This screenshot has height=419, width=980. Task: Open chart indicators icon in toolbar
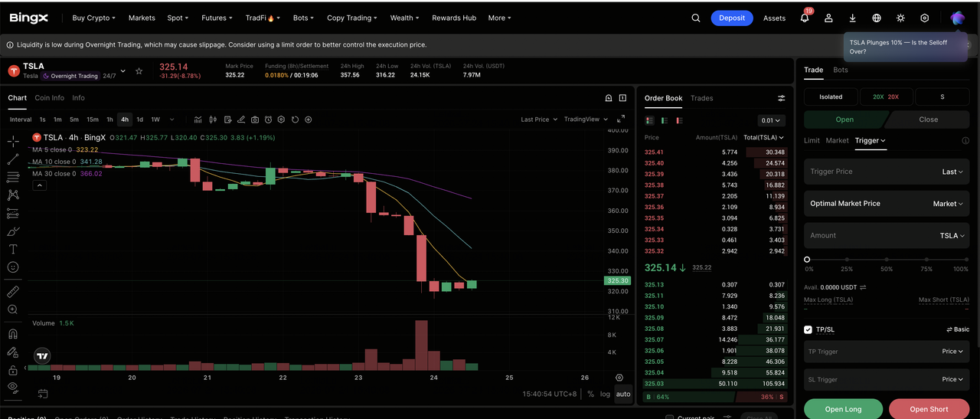198,119
